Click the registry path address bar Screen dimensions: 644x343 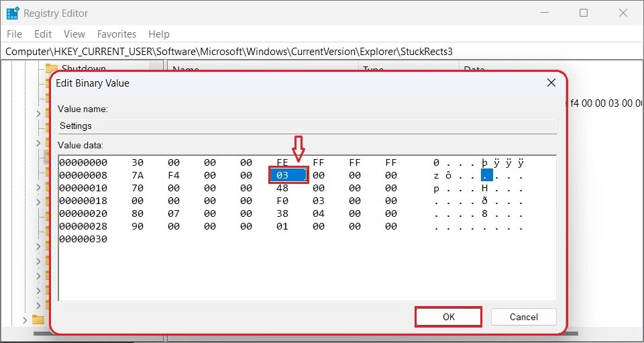point(322,51)
